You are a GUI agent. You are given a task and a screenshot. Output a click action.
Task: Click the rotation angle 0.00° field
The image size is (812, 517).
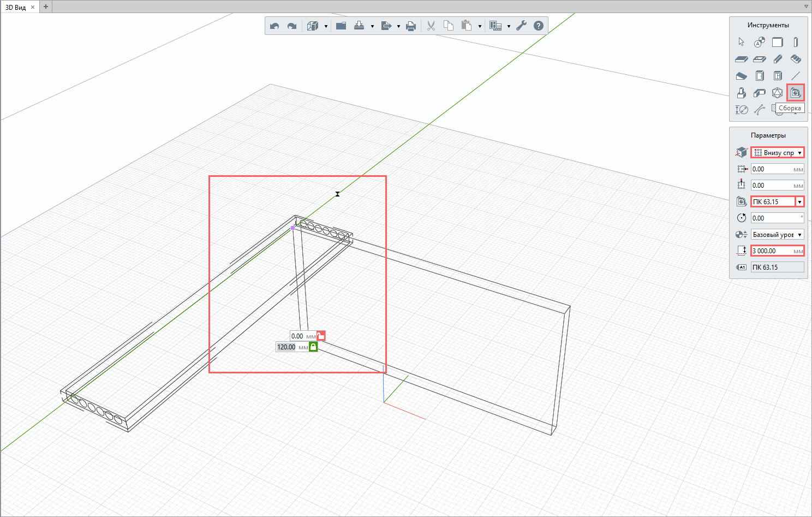click(778, 218)
